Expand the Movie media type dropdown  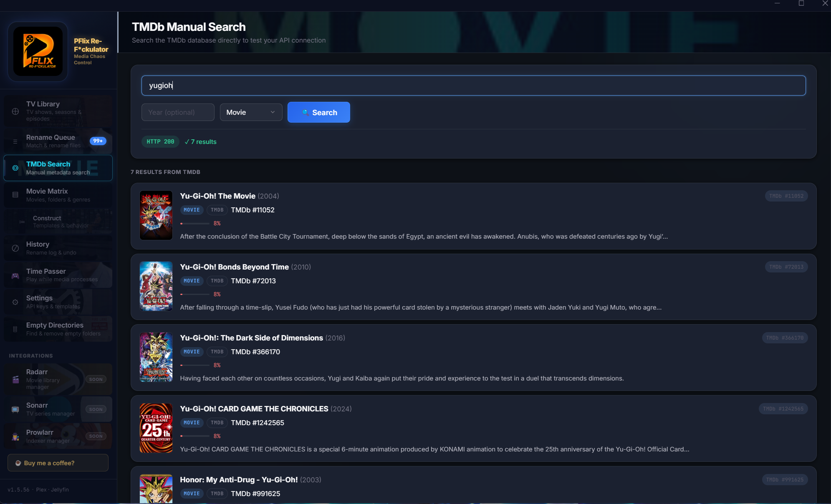[x=251, y=112]
